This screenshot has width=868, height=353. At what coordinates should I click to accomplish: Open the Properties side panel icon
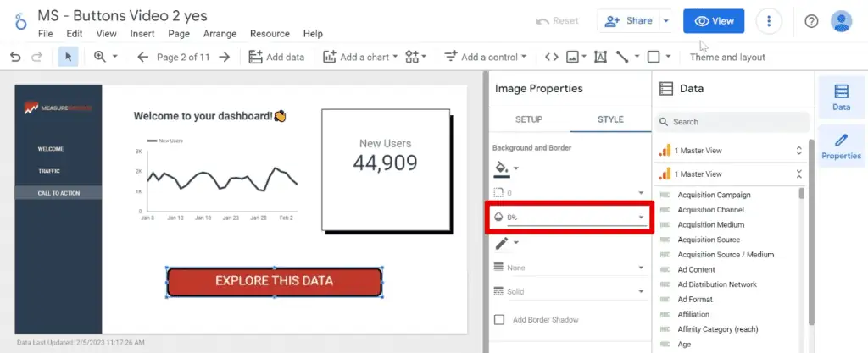(841, 145)
